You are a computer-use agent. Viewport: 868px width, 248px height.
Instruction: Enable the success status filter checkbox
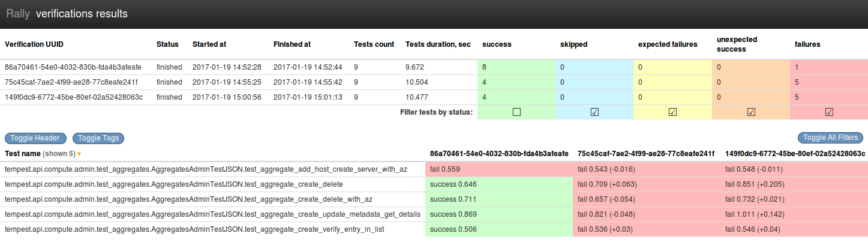click(x=516, y=112)
